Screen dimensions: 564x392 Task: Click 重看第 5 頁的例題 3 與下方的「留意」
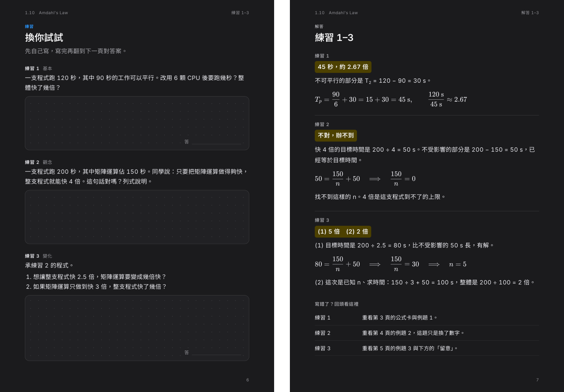[410, 348]
